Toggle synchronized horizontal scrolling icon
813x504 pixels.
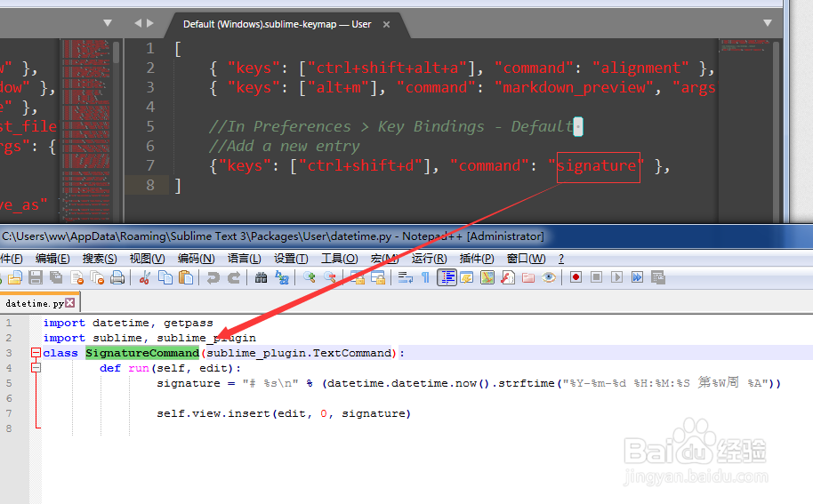[x=377, y=277]
